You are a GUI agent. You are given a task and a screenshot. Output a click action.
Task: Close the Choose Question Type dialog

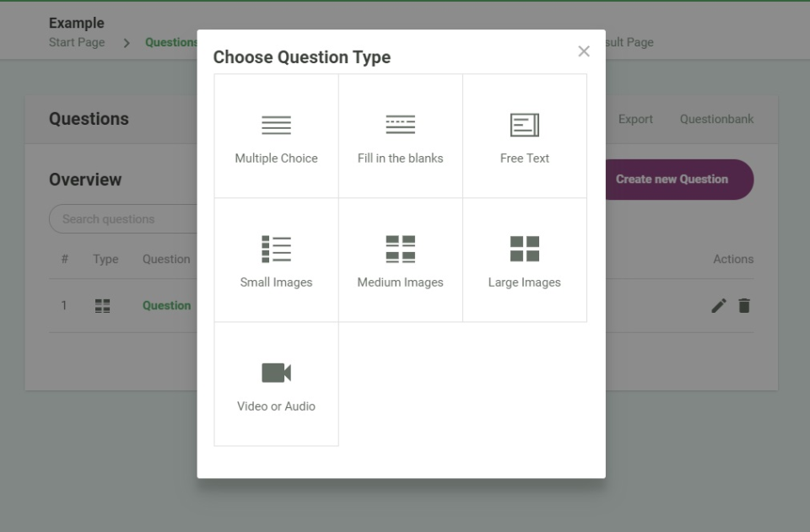(x=584, y=51)
